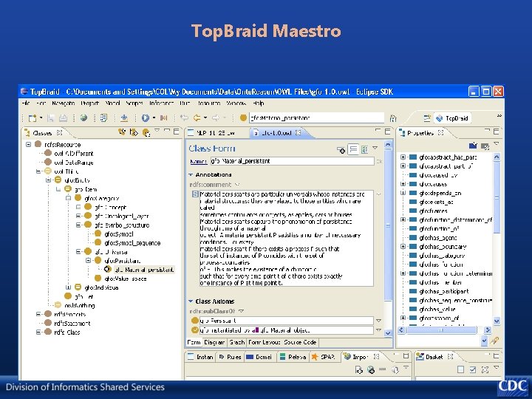Switch to the Diagram tab
532x399 pixels.
(214, 342)
